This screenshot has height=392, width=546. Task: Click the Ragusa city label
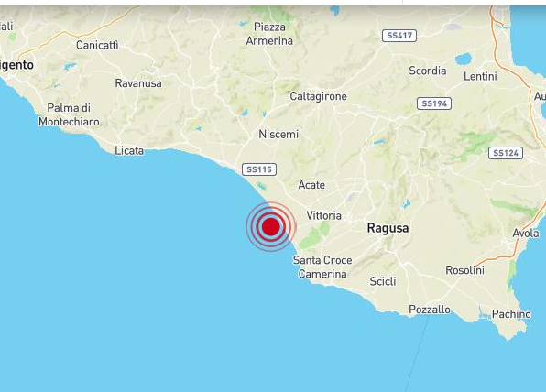pyautogui.click(x=388, y=228)
